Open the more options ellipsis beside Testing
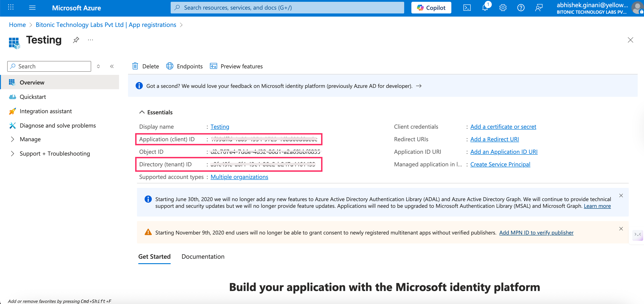Screen dimensions: 644x304 (x=90, y=40)
